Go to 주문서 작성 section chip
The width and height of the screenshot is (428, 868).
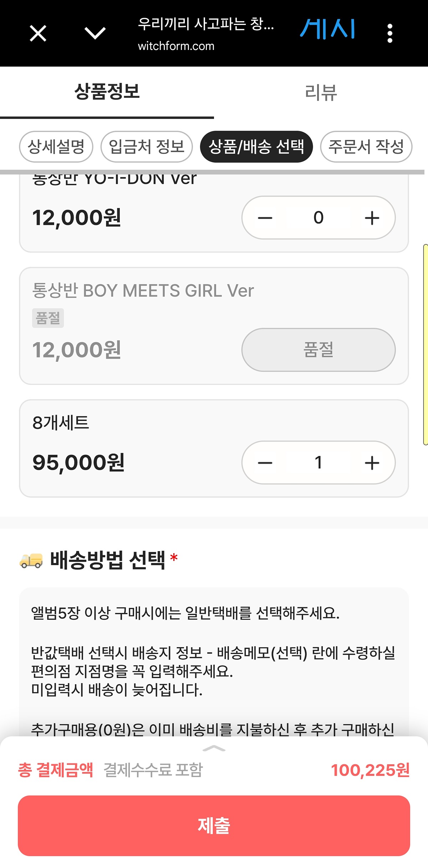point(366,147)
